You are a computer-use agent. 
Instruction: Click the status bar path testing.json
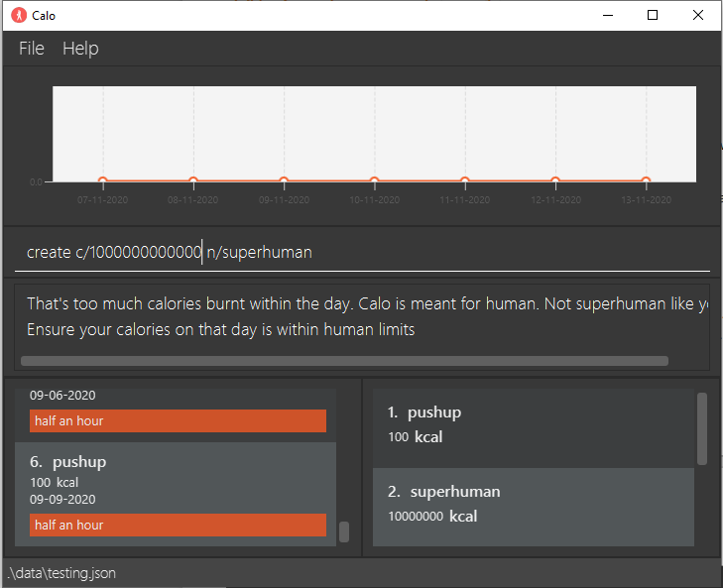61,573
